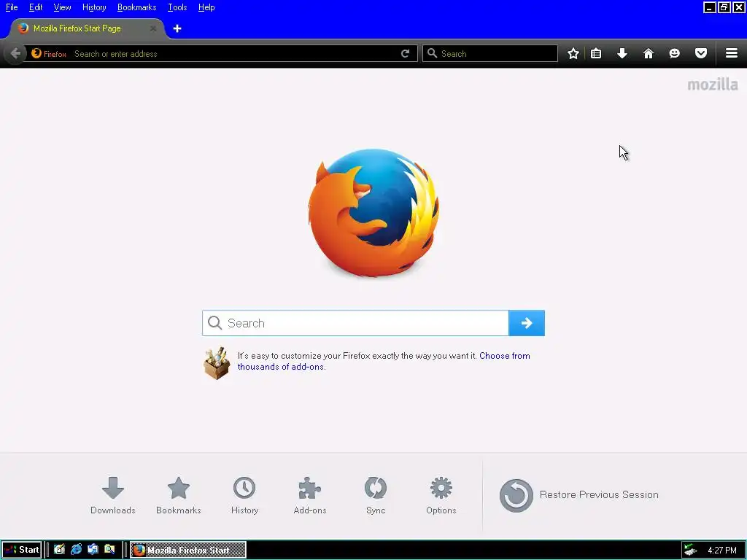Show your bookmarks list icon
The image size is (747, 560).
point(596,53)
